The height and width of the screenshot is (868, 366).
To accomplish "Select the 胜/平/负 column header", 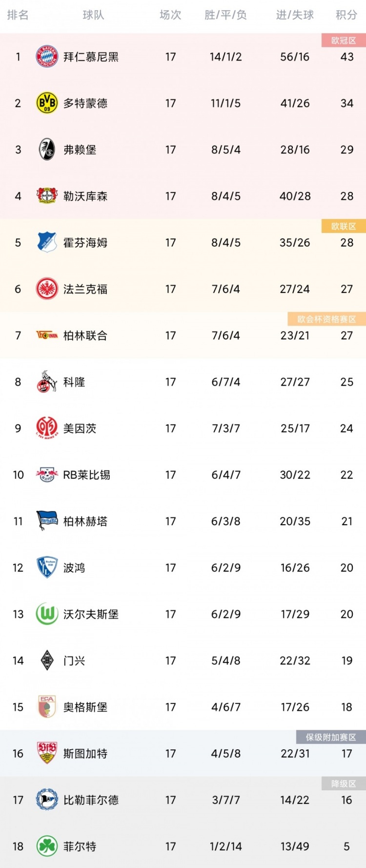I will [225, 15].
